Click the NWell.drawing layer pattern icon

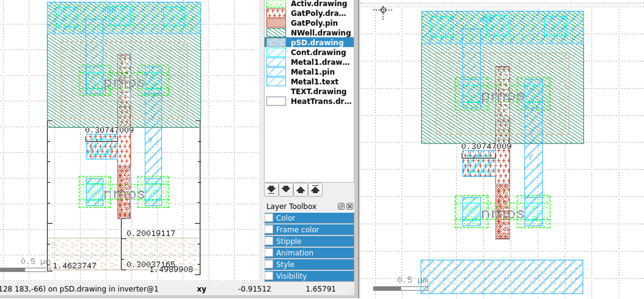(276, 33)
